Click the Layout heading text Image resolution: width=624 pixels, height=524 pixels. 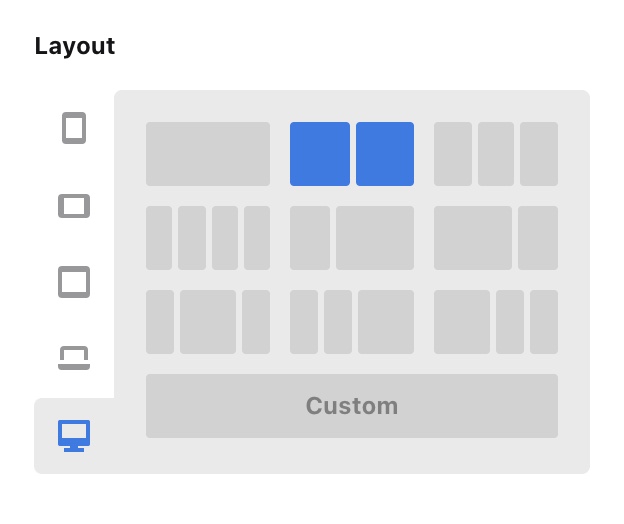coord(75,47)
